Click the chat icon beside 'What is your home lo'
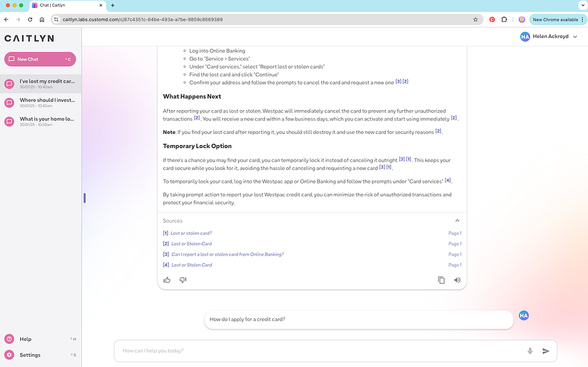588x367 pixels. [x=9, y=122]
